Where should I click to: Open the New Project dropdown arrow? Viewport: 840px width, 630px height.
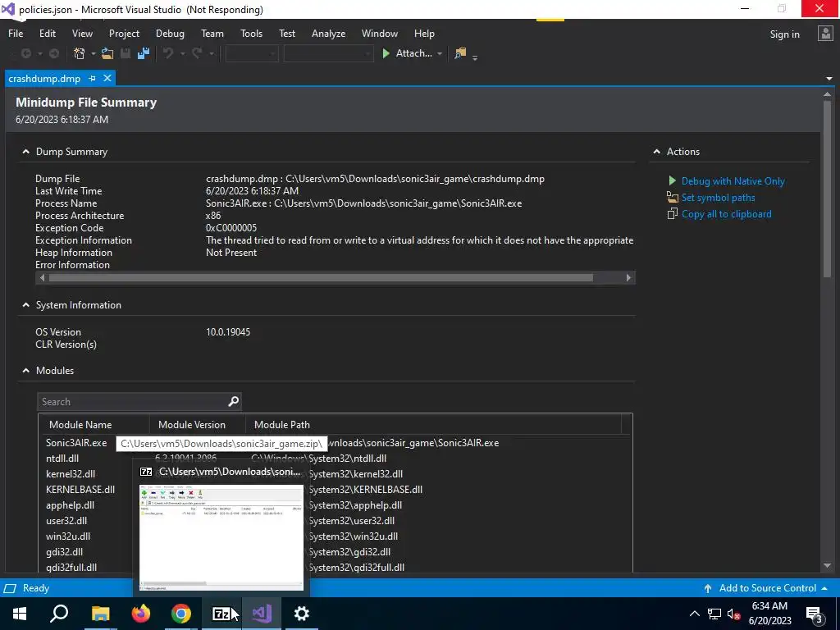94,53
